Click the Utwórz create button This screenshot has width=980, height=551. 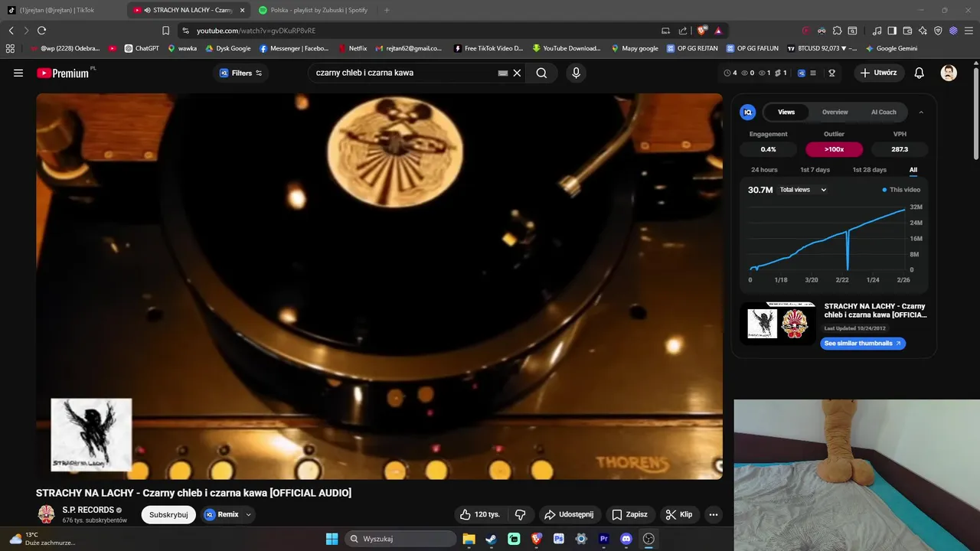(x=878, y=73)
